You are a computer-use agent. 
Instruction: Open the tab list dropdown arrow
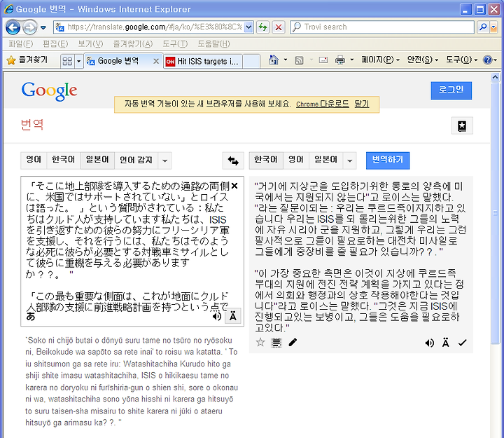point(78,61)
